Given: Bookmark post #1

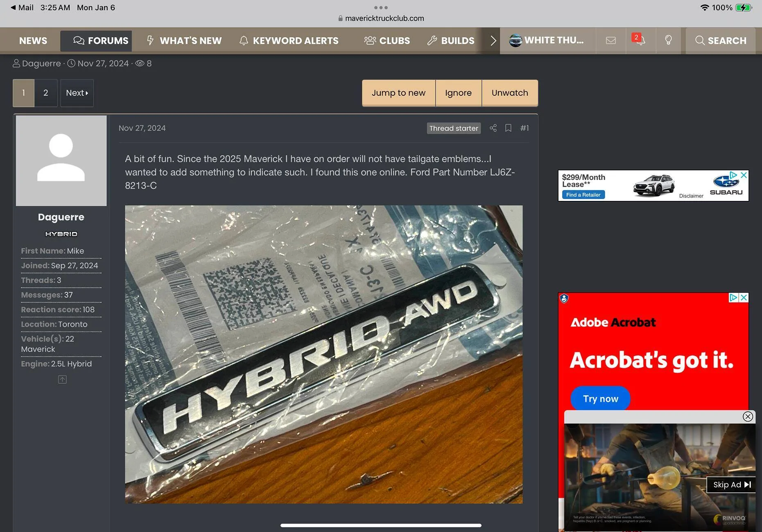Looking at the screenshot, I should tap(508, 128).
